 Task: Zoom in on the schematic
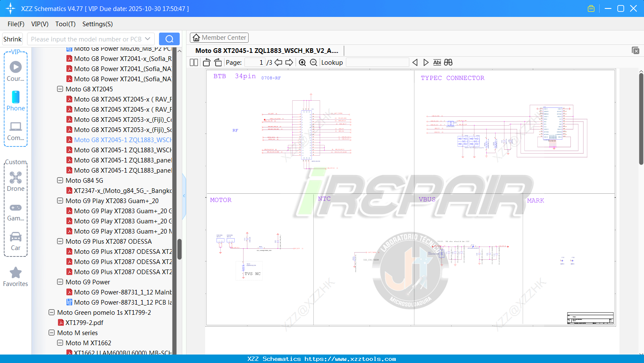click(x=302, y=62)
